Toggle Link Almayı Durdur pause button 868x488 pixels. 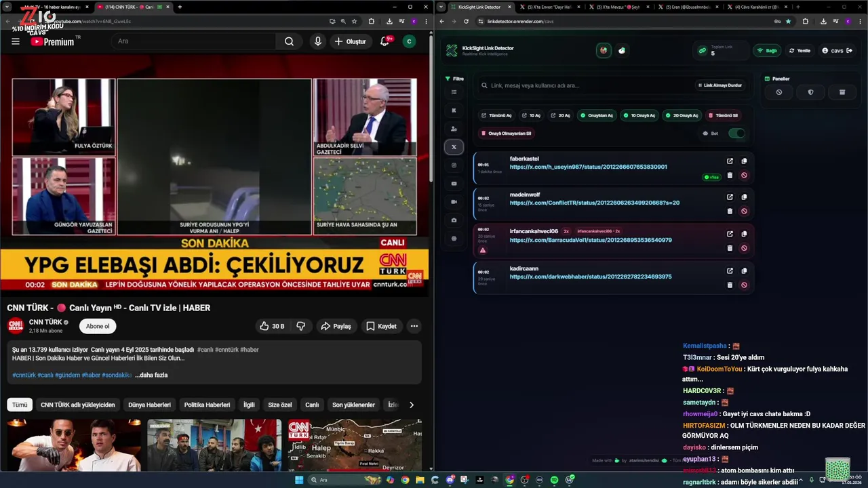[722, 85]
